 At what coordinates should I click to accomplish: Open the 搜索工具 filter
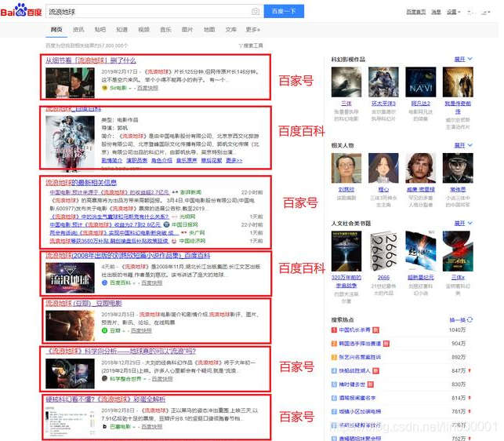251,46
